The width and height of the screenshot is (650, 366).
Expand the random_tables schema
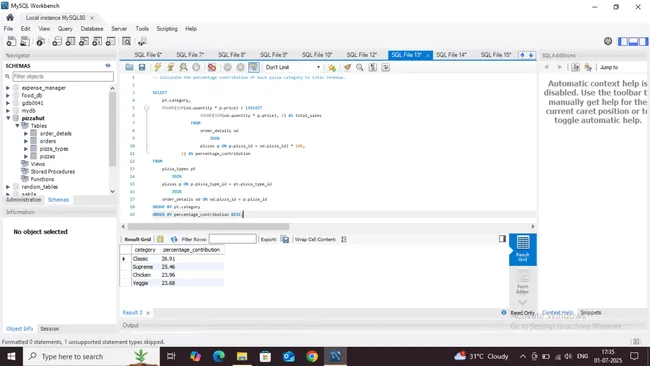tap(7, 187)
